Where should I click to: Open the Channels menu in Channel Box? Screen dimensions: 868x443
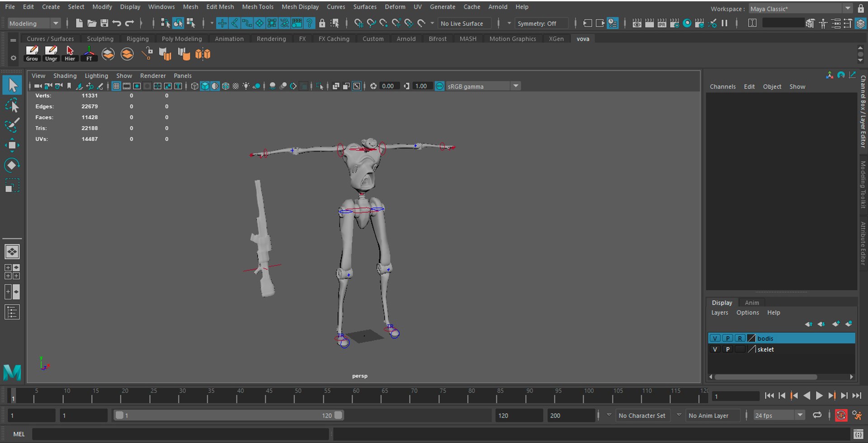tap(722, 86)
